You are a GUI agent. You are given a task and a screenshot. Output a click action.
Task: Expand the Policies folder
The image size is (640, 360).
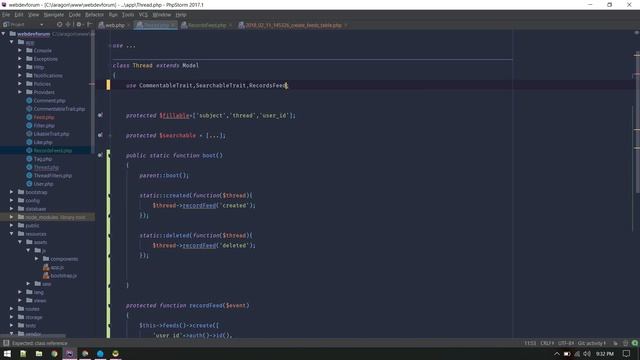[x=20, y=84]
